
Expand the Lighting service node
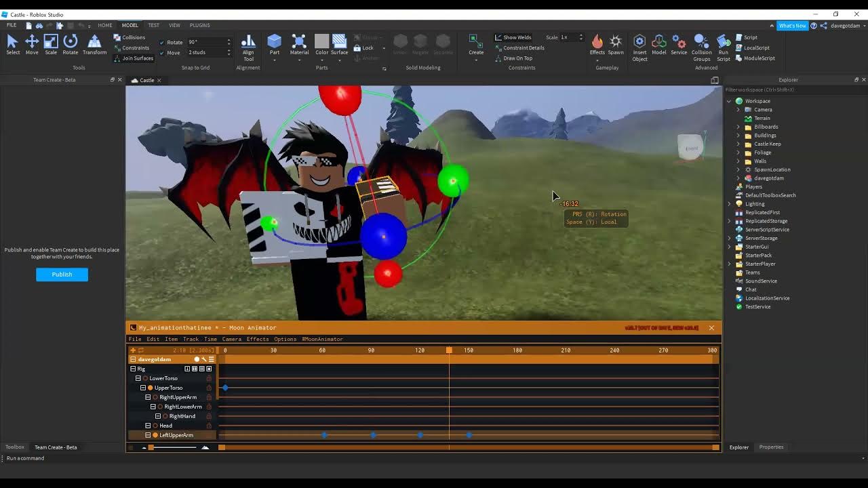pos(730,204)
